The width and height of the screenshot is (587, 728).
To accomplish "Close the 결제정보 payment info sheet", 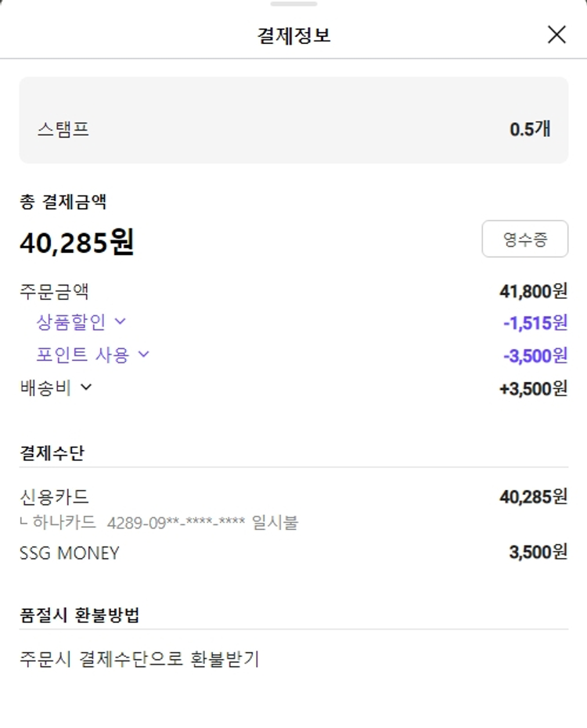I will (x=556, y=34).
